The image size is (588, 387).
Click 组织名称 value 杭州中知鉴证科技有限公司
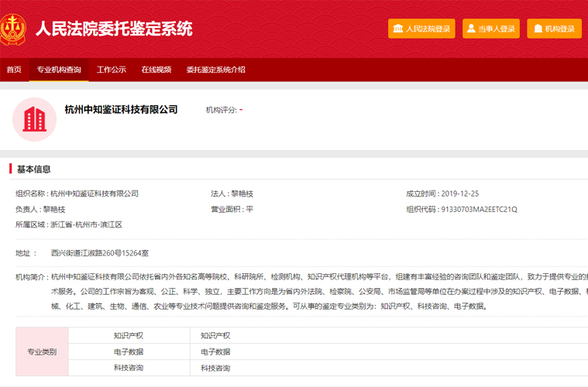[95, 193]
